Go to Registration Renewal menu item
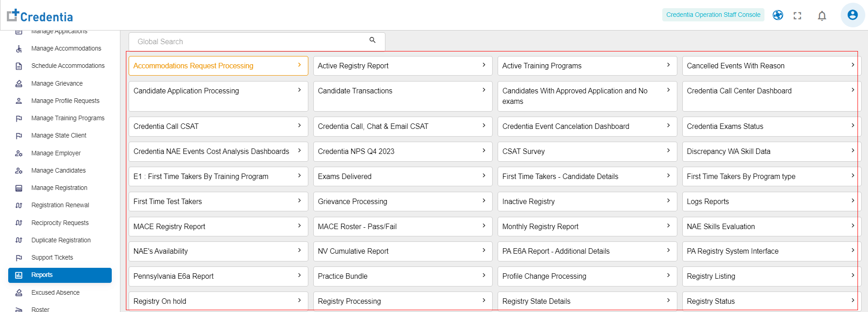 point(60,205)
